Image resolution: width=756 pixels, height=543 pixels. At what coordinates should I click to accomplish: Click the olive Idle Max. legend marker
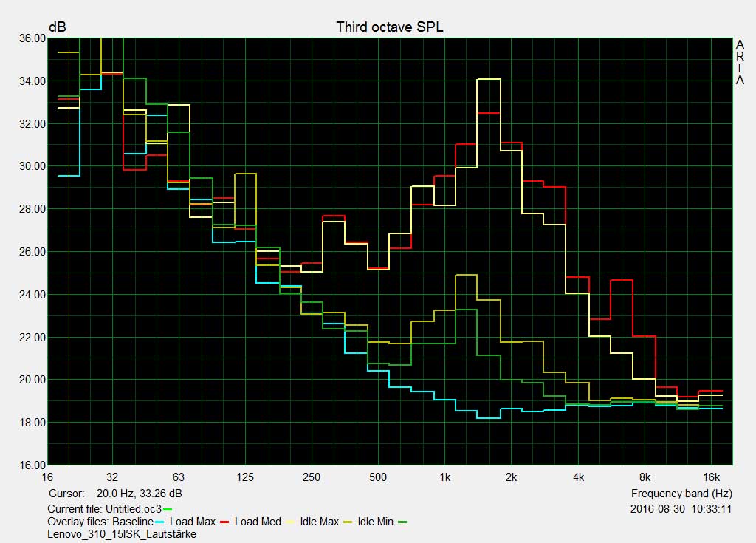[x=347, y=522]
